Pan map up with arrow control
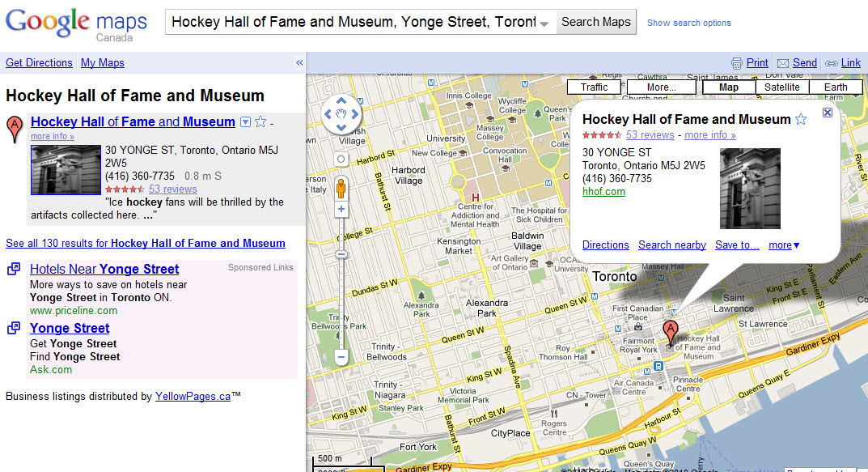The image size is (868, 472). point(341,101)
